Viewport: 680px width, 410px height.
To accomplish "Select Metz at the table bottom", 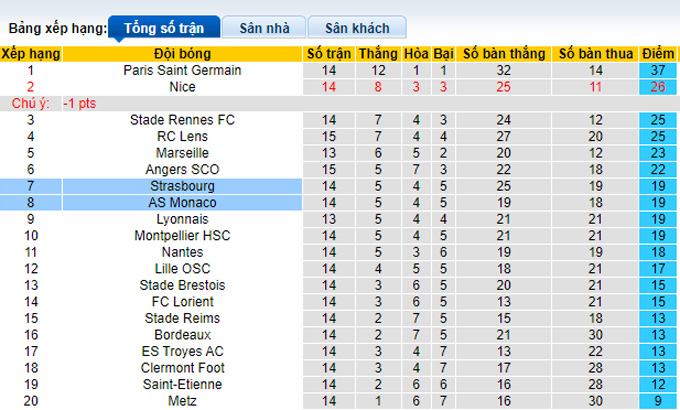I will click(183, 400).
